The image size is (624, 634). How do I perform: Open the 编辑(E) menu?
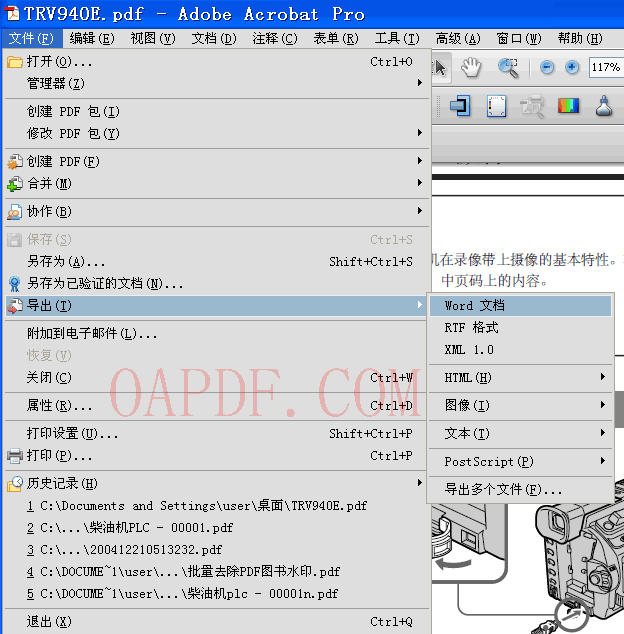click(x=92, y=38)
